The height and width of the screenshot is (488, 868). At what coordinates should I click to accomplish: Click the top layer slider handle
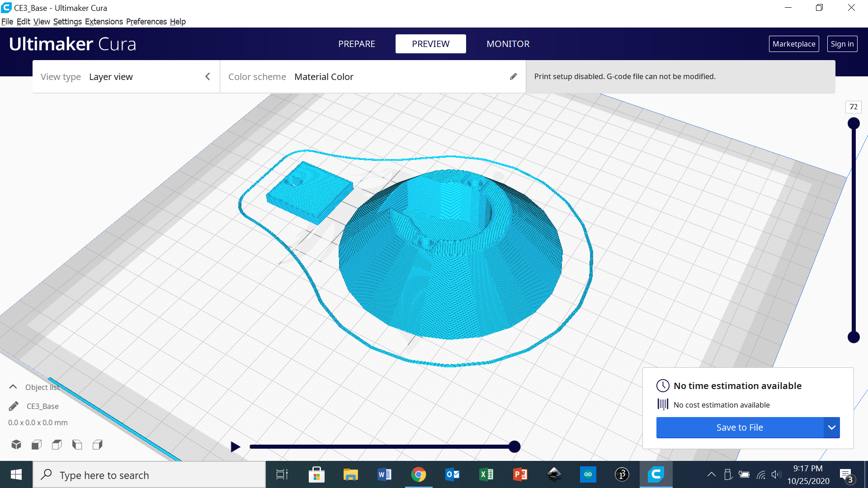click(854, 123)
